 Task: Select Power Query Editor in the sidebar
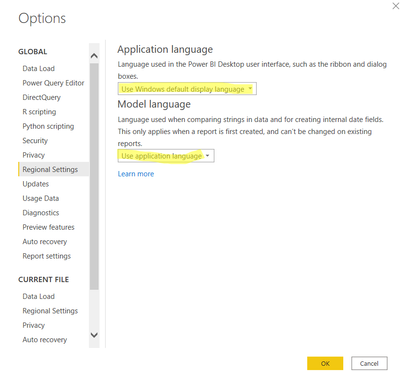coord(53,83)
